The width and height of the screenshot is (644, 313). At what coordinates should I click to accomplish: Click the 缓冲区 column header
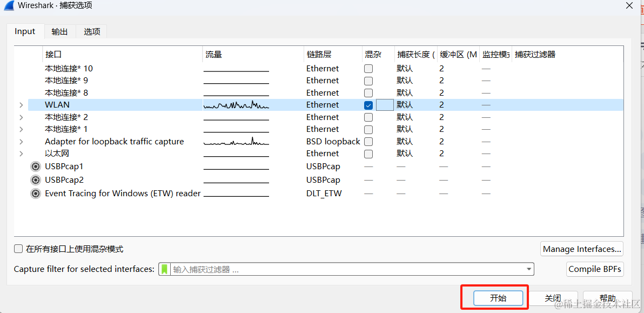pyautogui.click(x=458, y=54)
